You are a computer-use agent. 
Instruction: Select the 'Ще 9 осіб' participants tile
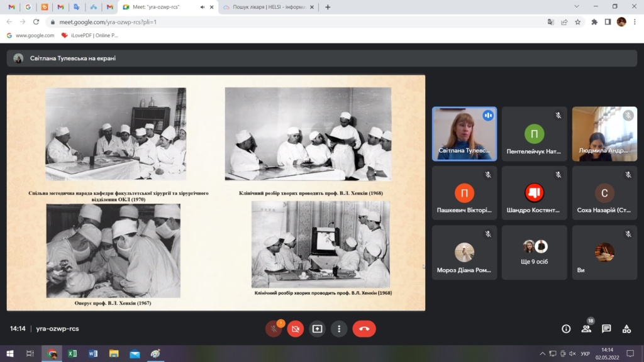[x=534, y=253]
